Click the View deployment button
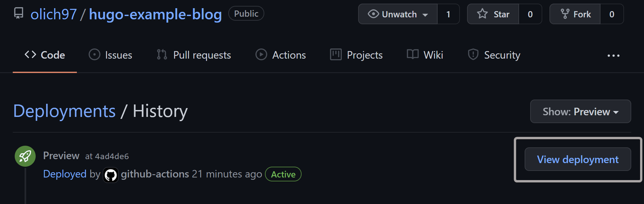The height and width of the screenshot is (204, 644). (578, 159)
